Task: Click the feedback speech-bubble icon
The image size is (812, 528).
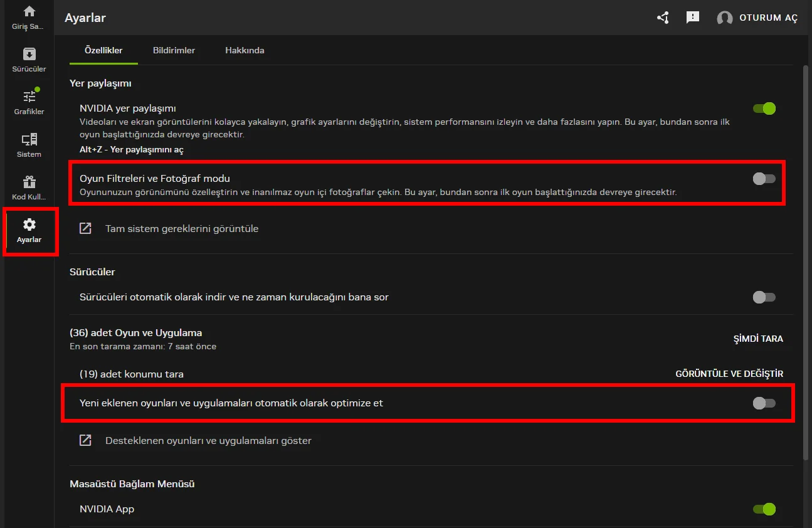Action: (x=693, y=18)
